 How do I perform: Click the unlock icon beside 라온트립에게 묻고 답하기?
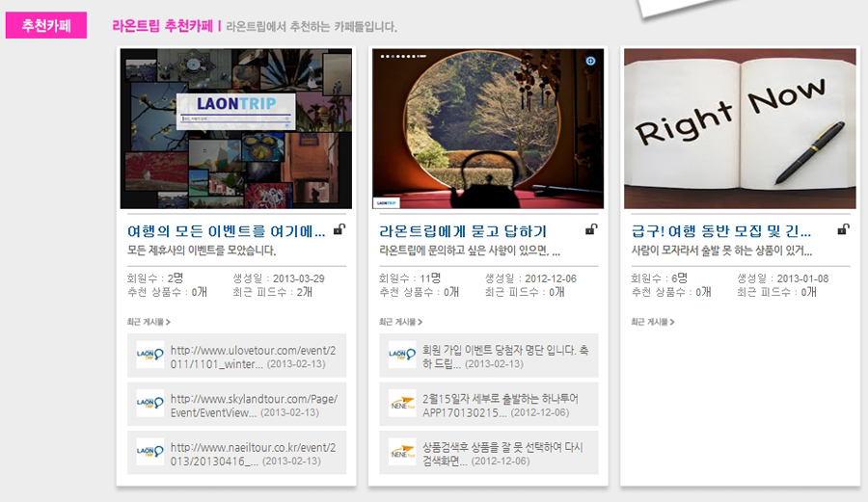(591, 229)
